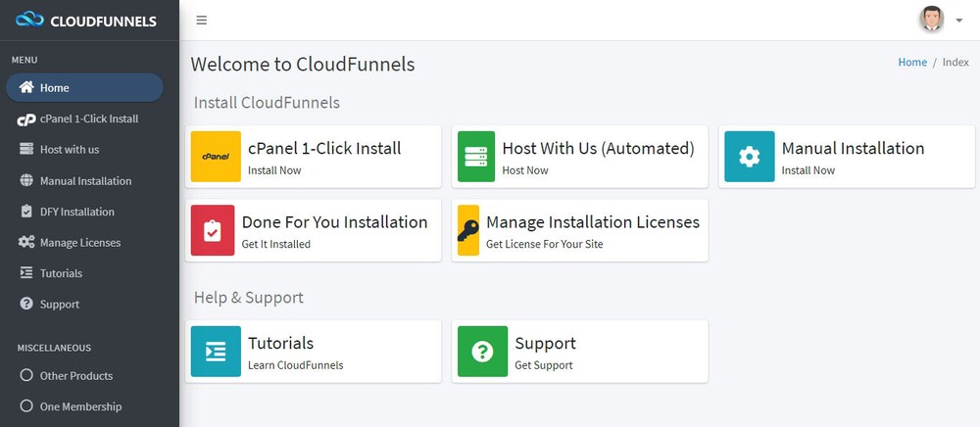
Task: Open Support in the sidebar menu
Action: [x=84, y=304]
